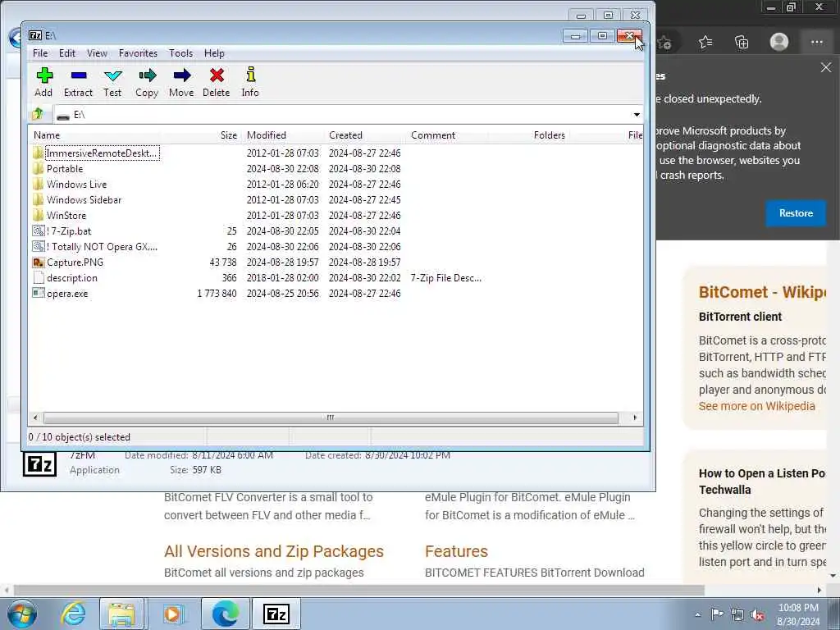Screen dimensions: 840x630
Task: Open the Features link
Action: click(456, 551)
